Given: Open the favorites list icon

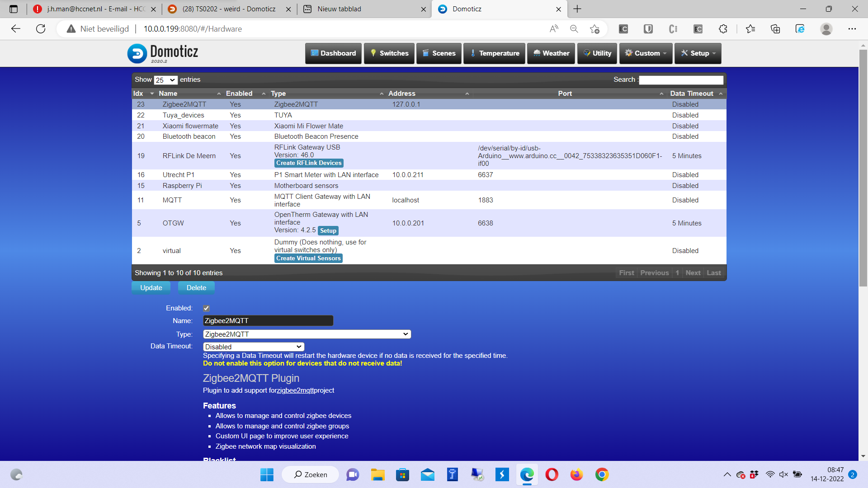Looking at the screenshot, I should (x=750, y=29).
